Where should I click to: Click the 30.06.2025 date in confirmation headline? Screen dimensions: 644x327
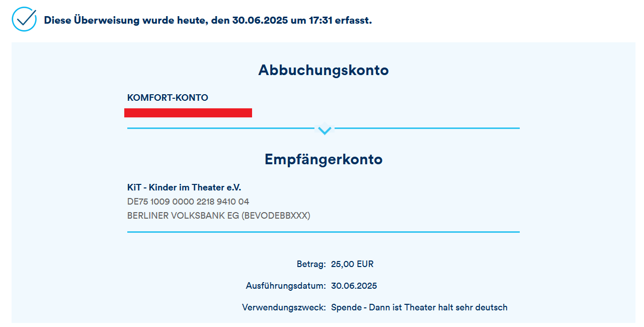tap(259, 21)
